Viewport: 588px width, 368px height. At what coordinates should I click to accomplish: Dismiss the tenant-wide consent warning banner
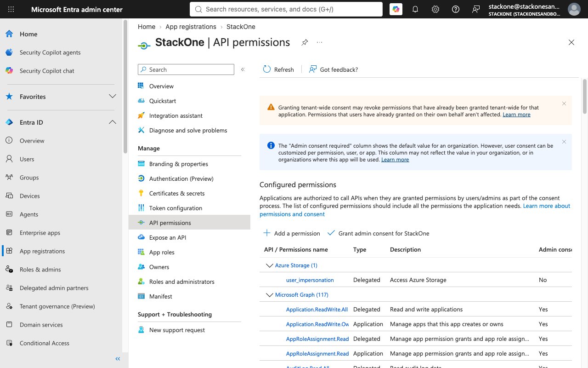point(564,104)
